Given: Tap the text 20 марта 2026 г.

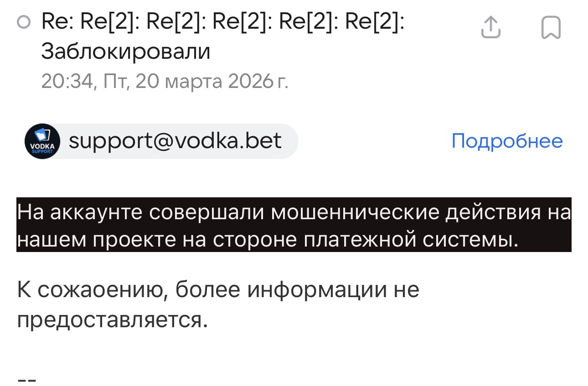Looking at the screenshot, I should (x=212, y=82).
